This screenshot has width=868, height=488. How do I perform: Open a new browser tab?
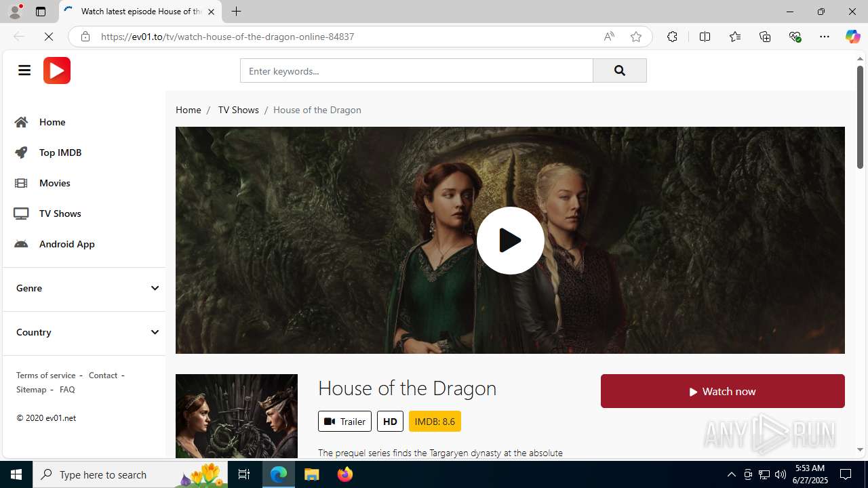(236, 12)
